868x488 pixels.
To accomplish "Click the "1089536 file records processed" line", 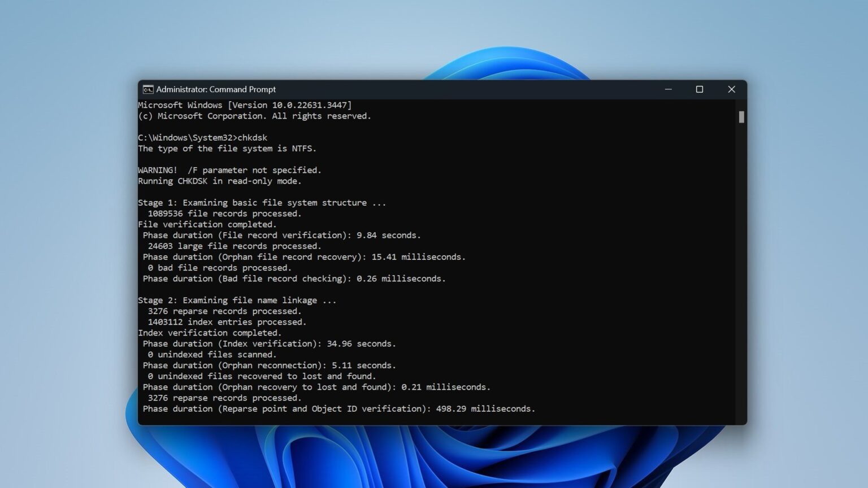I will point(224,213).
